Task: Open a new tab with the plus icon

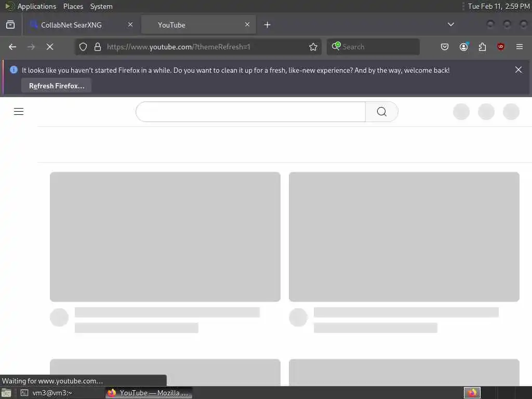Action: point(268,25)
